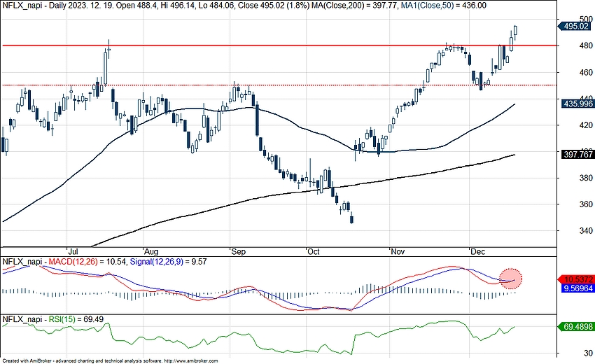Click the 480 price axis label
This screenshot has width=595, height=364.
tap(586, 45)
